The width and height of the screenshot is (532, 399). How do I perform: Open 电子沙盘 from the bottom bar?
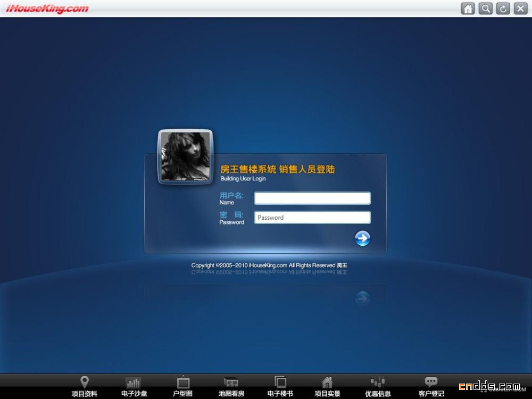(x=134, y=387)
